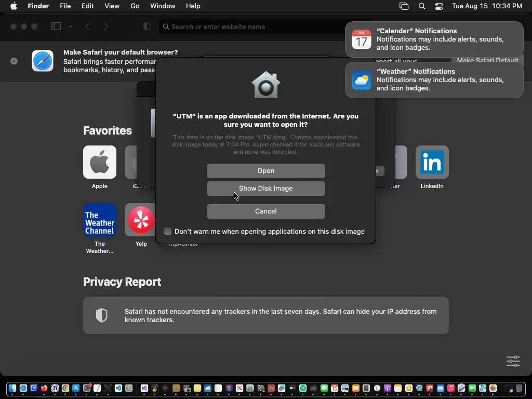Open Photos from the Dock

tap(493, 388)
